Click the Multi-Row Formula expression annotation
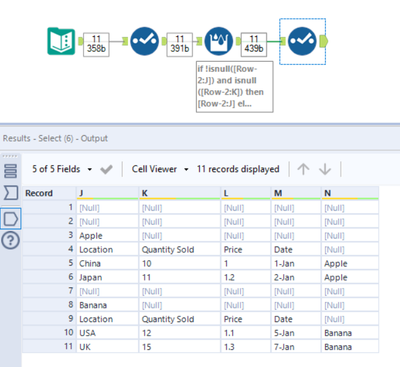The image size is (400, 367). [x=235, y=86]
